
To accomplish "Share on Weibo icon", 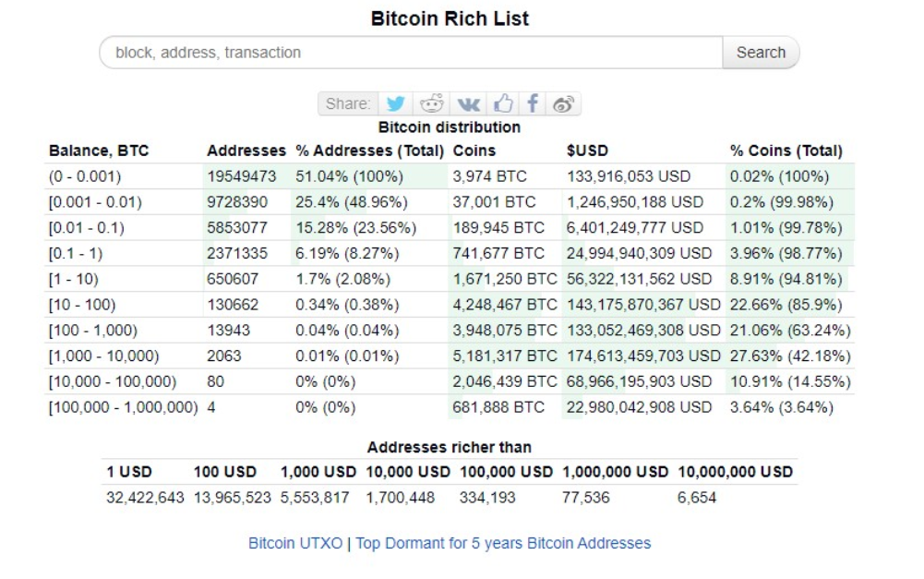I will point(563,103).
